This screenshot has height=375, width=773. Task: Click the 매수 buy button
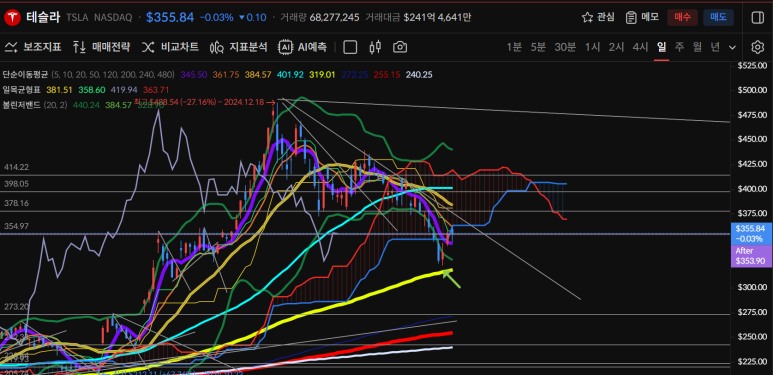pyautogui.click(x=682, y=18)
